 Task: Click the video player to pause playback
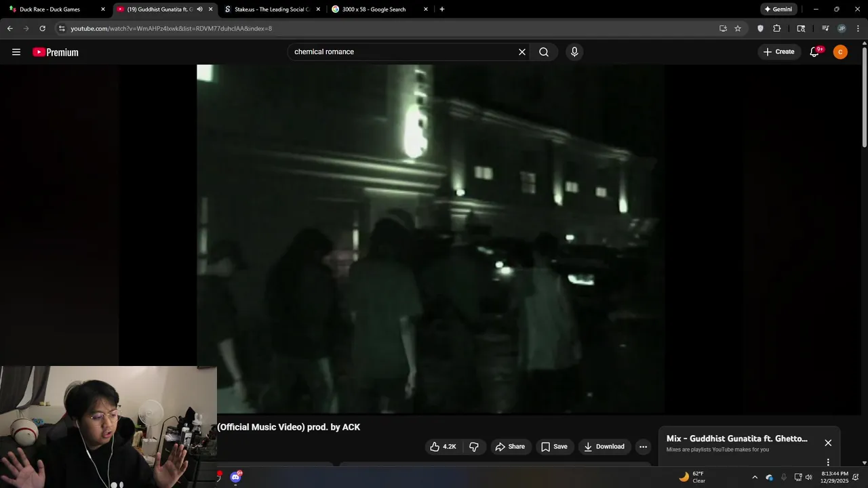431,239
